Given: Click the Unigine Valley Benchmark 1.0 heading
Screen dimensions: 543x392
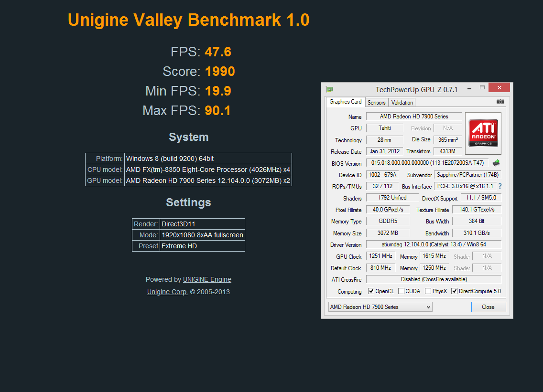Looking at the screenshot, I should tap(189, 20).
